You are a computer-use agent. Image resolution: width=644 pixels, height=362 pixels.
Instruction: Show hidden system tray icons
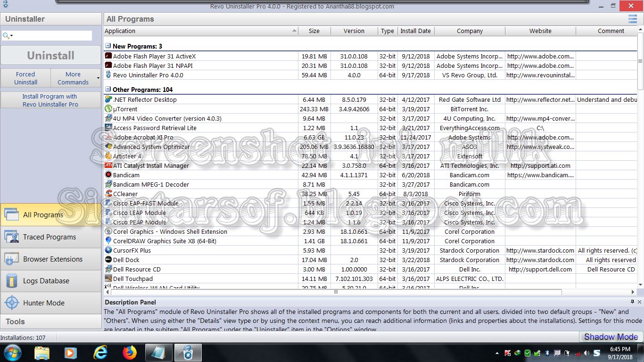(x=497, y=353)
